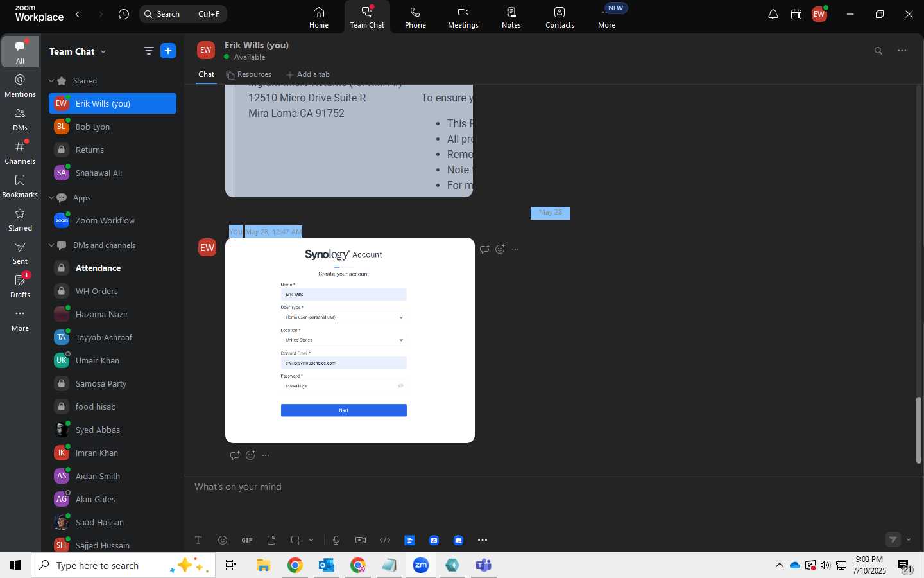The height and width of the screenshot is (578, 924).
Task: Open the Zoom Workflow app
Action: point(112,220)
